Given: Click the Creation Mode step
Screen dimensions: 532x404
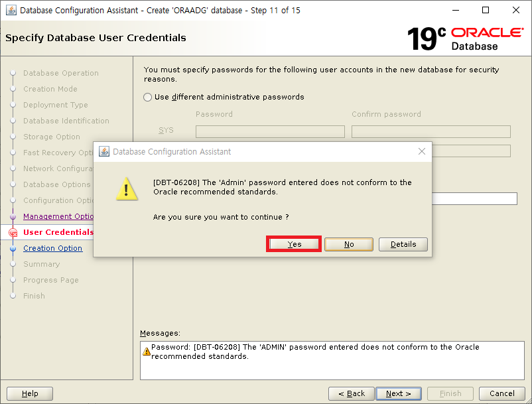Looking at the screenshot, I should tap(50, 89).
